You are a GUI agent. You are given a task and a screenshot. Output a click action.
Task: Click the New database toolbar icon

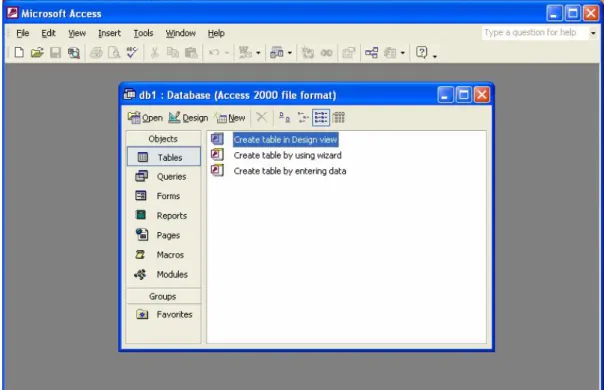(19, 52)
